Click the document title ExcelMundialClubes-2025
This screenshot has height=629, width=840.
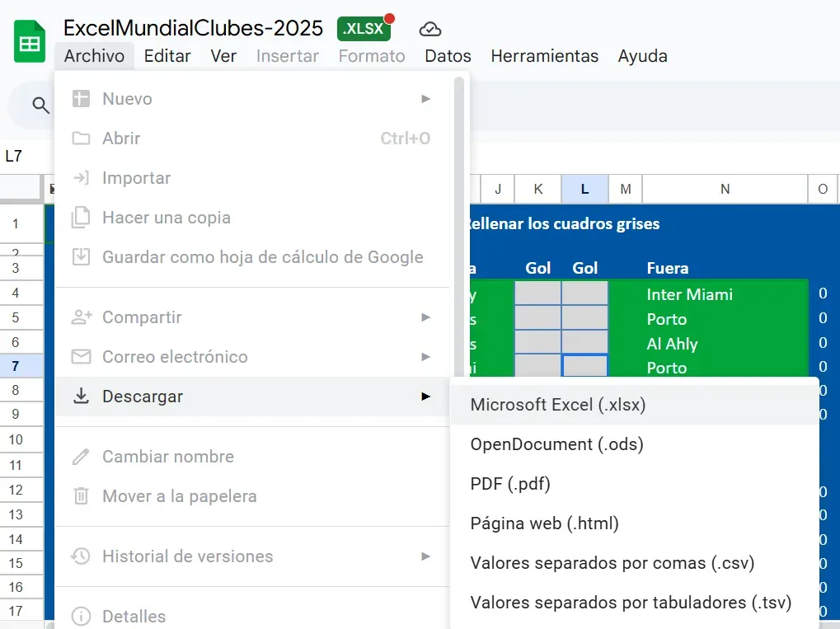click(193, 28)
